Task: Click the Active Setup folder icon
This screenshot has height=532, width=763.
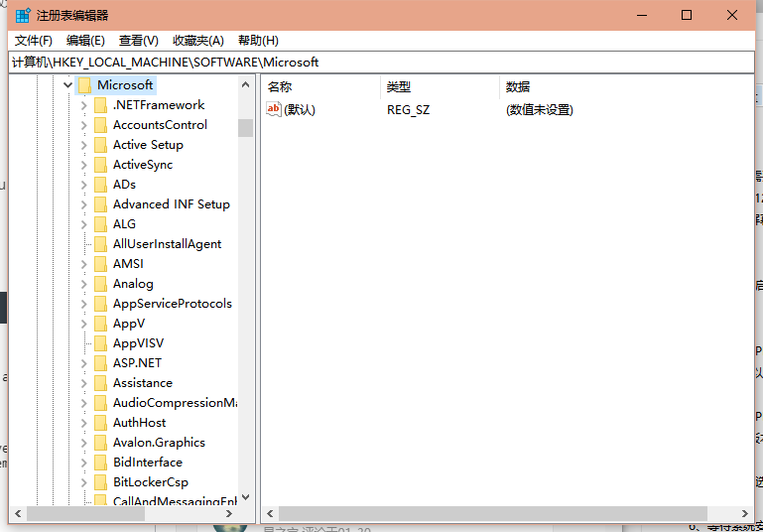Action: click(100, 145)
